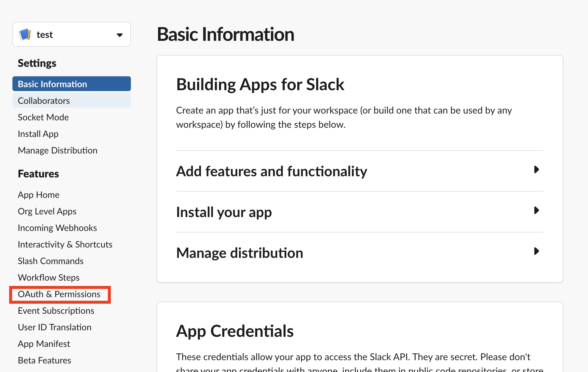View Org Level Apps settings
The width and height of the screenshot is (588, 372).
tap(47, 211)
